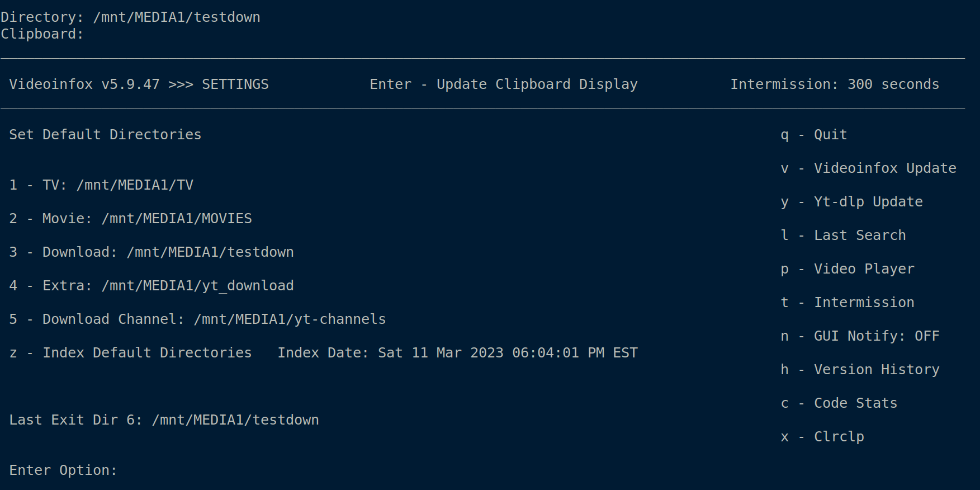Toggle 'n - GUI Notify: OFF' setting
This screenshot has width=980, height=490.
point(860,336)
